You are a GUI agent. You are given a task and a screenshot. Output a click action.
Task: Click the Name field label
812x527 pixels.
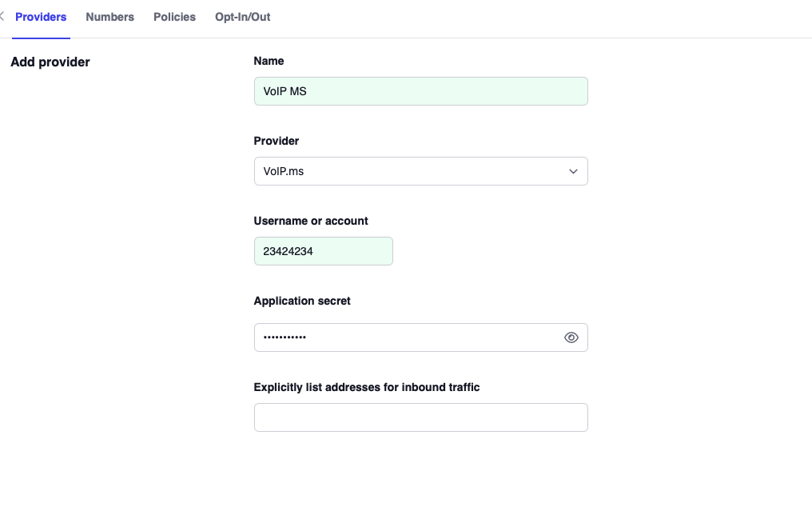269,61
